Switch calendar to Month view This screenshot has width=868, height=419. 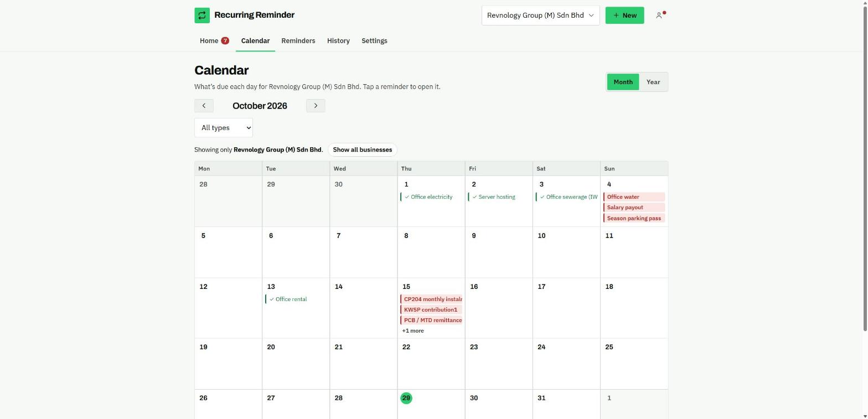point(623,82)
